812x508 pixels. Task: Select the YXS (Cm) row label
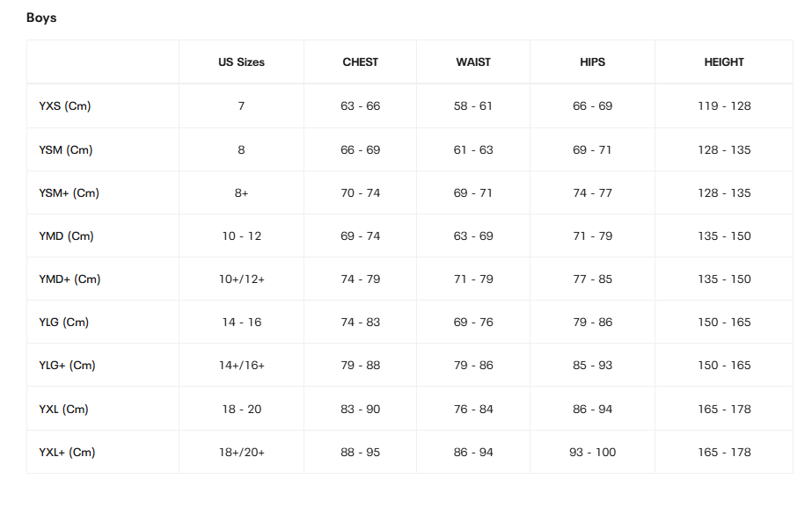65,106
